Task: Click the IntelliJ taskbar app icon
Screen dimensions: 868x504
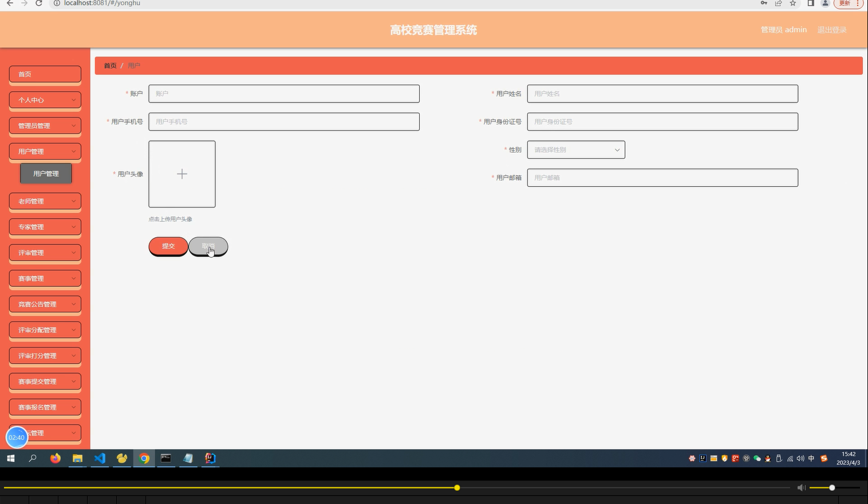Action: tap(210, 458)
